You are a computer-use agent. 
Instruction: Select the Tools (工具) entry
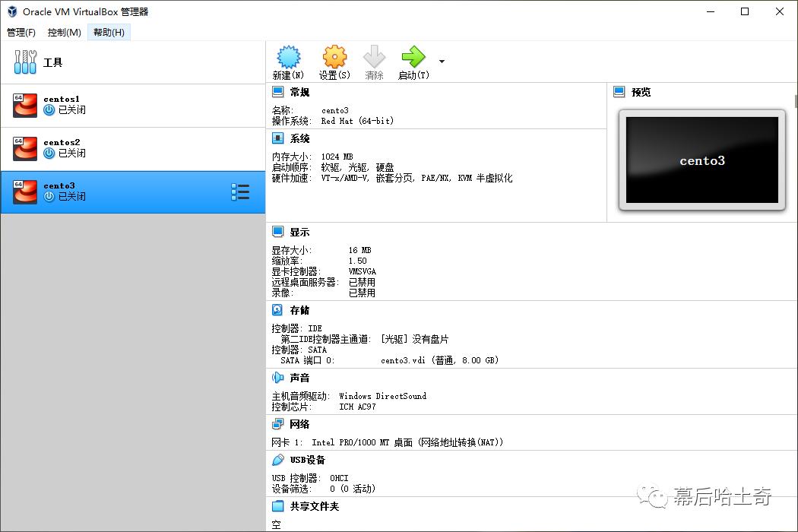point(133,62)
